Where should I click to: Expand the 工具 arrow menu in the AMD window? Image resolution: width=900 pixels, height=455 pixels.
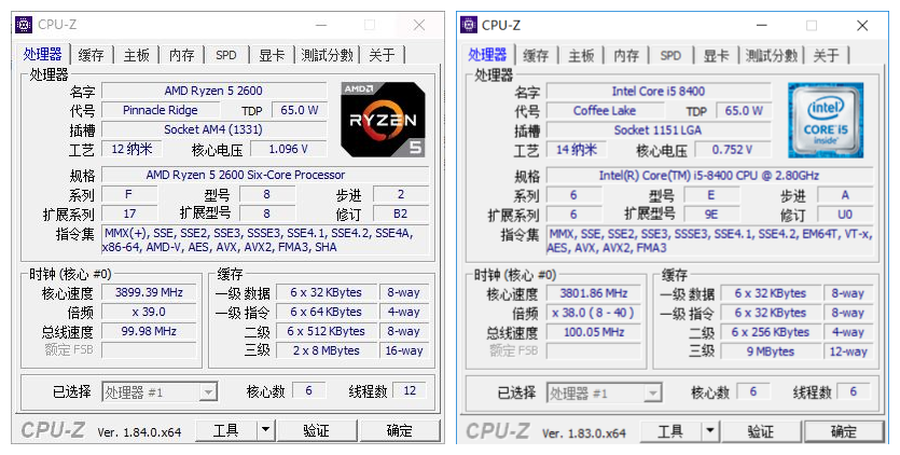click(x=265, y=430)
